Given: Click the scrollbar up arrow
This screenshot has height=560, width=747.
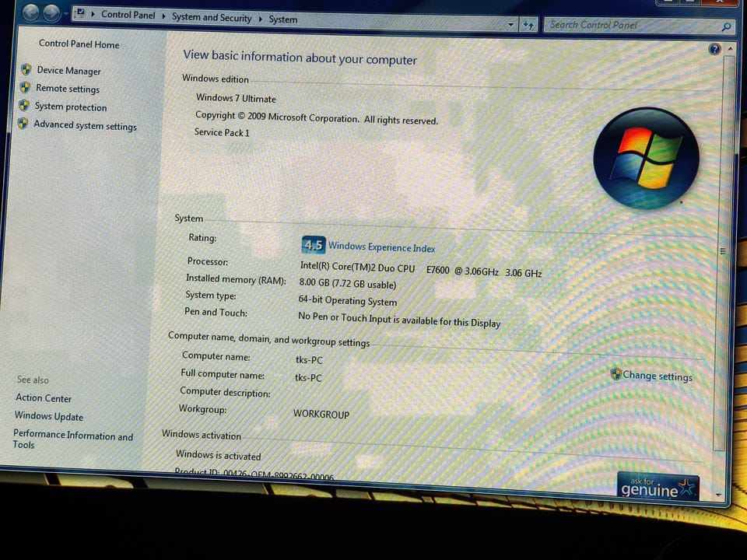Looking at the screenshot, I should pos(730,48).
